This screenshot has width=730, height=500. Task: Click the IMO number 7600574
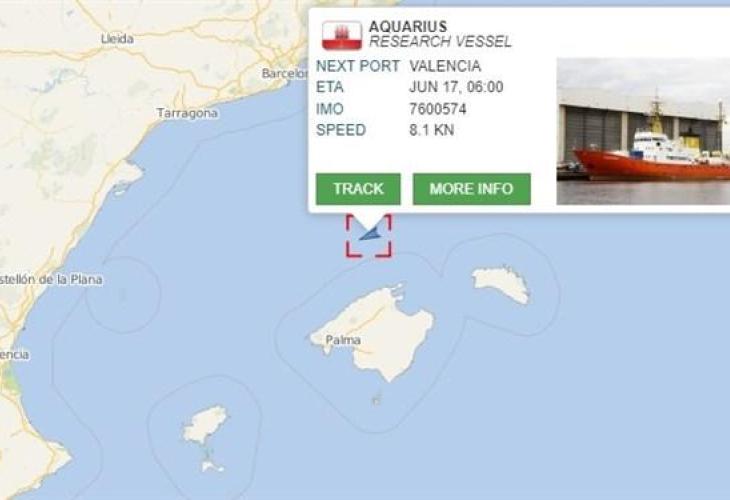(438, 109)
